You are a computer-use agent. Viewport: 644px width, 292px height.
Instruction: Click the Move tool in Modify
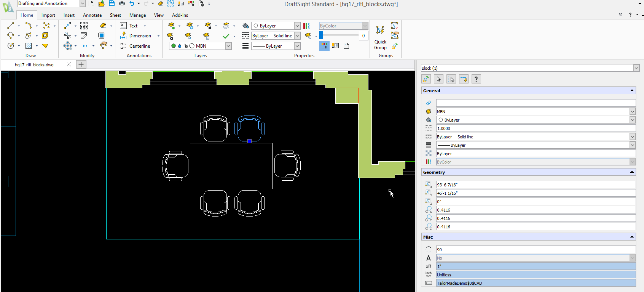pyautogui.click(x=67, y=26)
